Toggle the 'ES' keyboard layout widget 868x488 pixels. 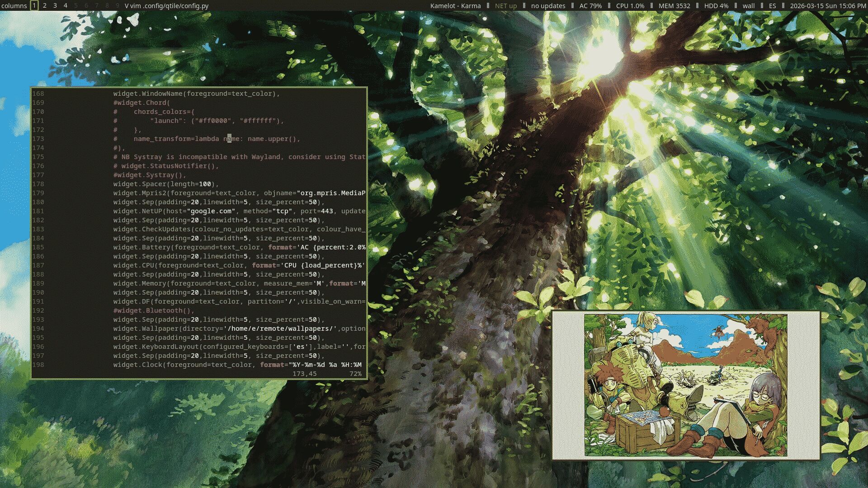[x=772, y=6]
